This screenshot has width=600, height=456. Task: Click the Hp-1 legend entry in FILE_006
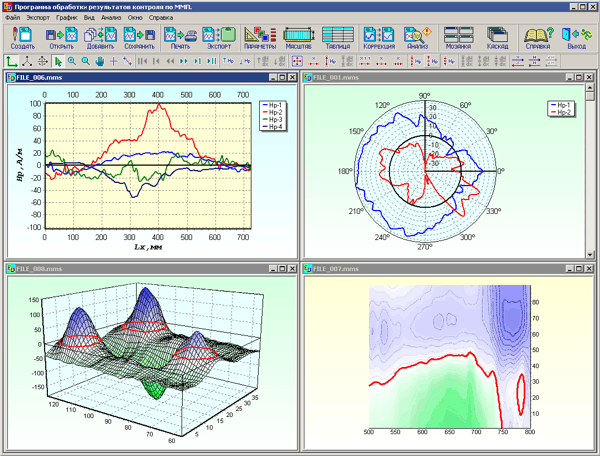pos(272,104)
